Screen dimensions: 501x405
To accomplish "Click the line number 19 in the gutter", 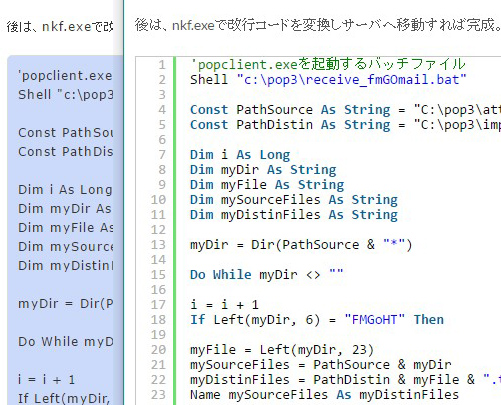I will [158, 335].
